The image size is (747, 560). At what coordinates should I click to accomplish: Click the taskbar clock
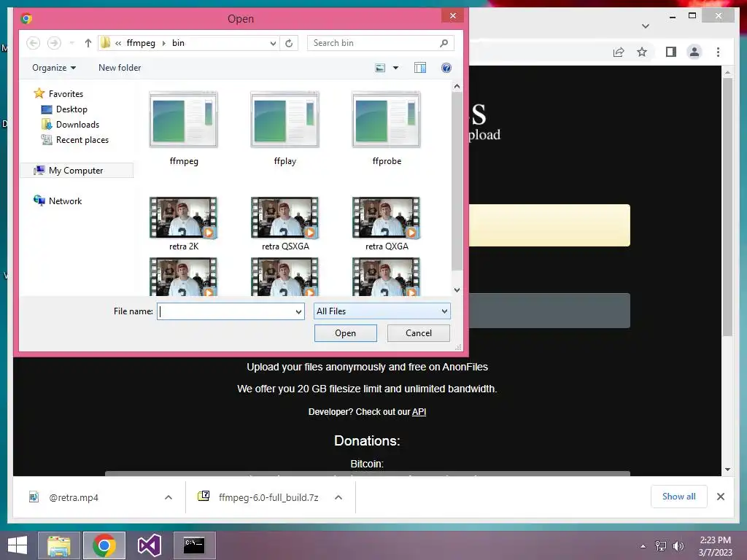[x=715, y=546]
